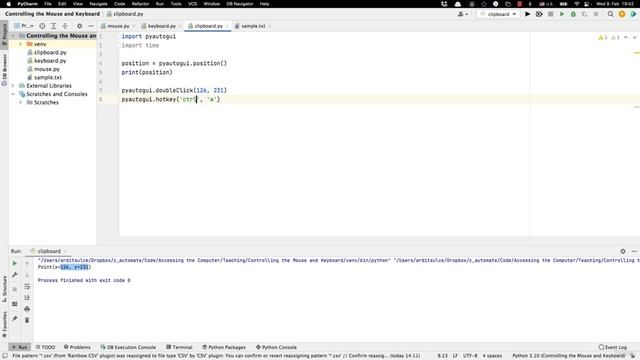Open the DB Browser side panel tab

tap(4, 69)
